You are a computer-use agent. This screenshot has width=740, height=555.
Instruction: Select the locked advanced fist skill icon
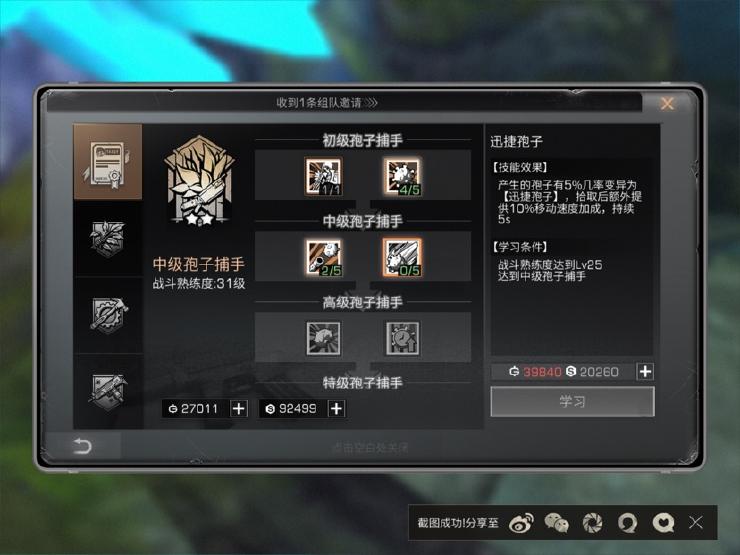(x=323, y=338)
